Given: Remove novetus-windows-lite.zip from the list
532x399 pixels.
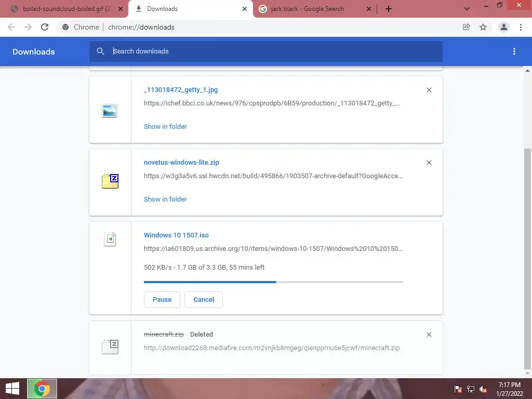Looking at the screenshot, I should pos(429,163).
